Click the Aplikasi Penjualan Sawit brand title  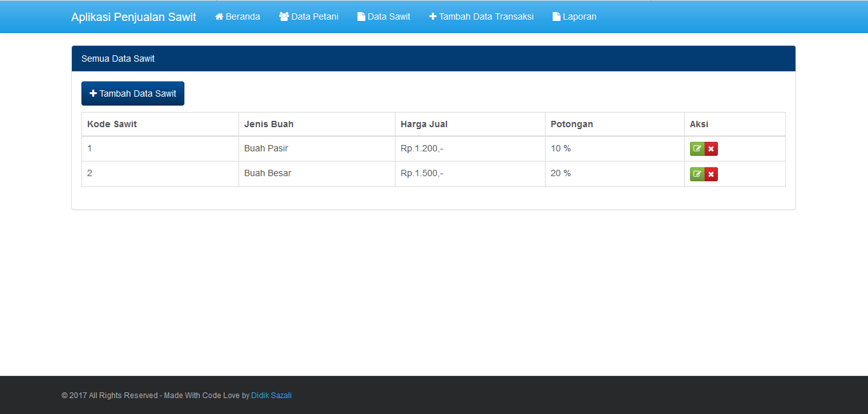point(134,17)
